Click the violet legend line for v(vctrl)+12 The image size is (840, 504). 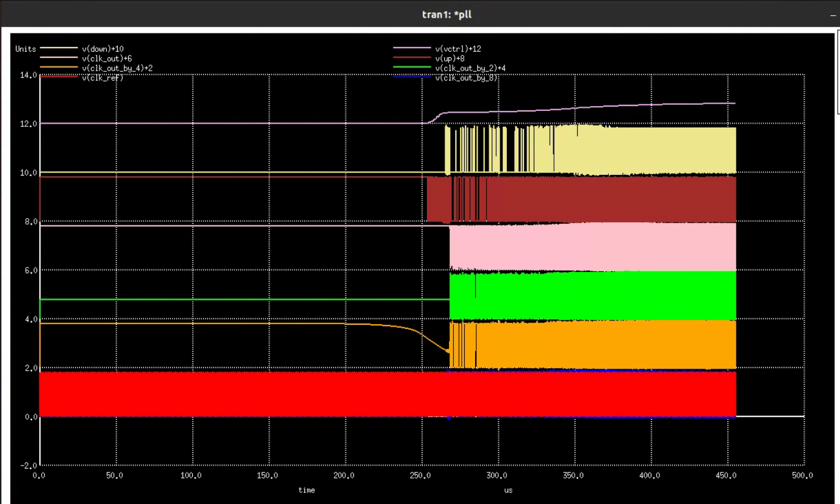coord(412,48)
